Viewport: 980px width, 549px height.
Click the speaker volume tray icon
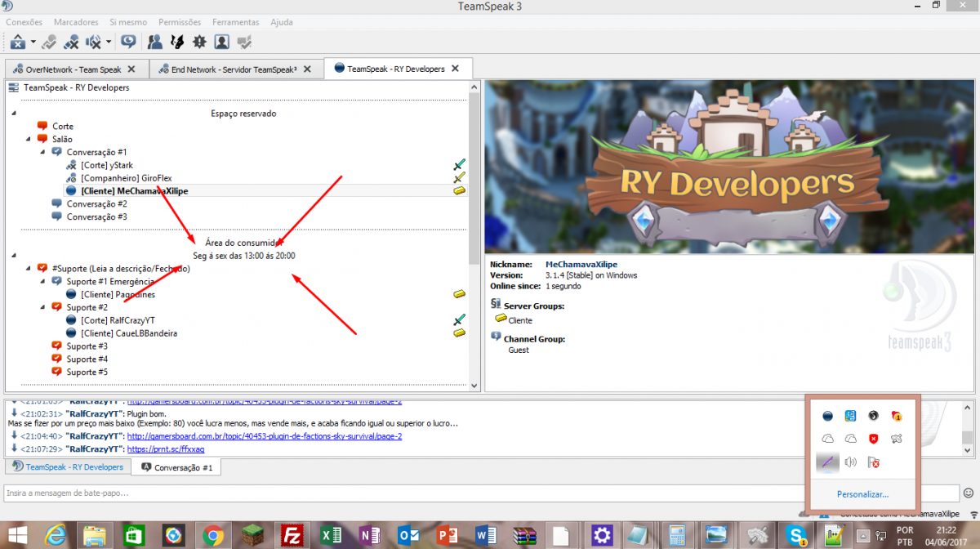(x=850, y=463)
